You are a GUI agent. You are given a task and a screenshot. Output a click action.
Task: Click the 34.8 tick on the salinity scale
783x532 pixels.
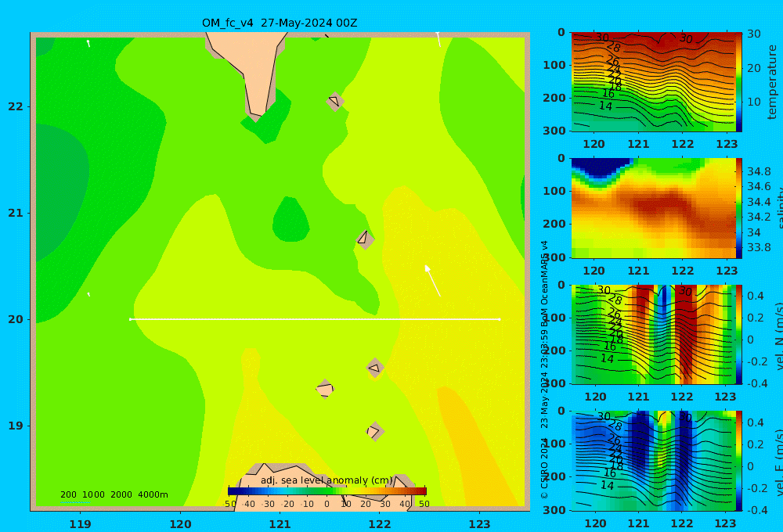[x=759, y=171]
